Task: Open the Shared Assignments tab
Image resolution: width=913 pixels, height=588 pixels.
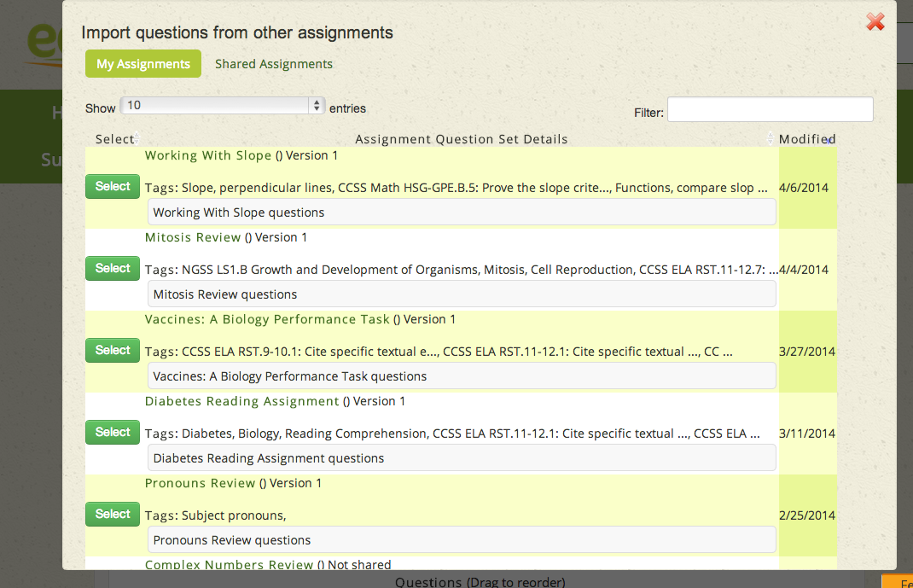Action: (x=274, y=64)
